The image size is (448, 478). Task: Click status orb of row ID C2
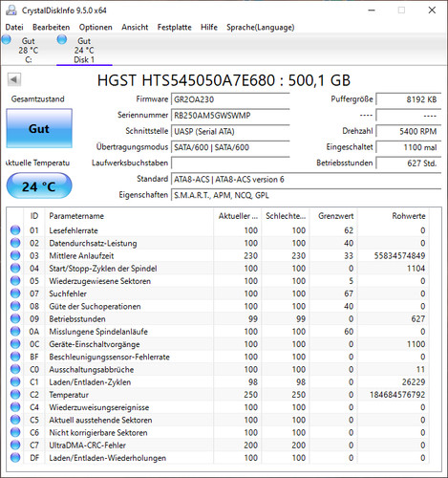point(15,395)
